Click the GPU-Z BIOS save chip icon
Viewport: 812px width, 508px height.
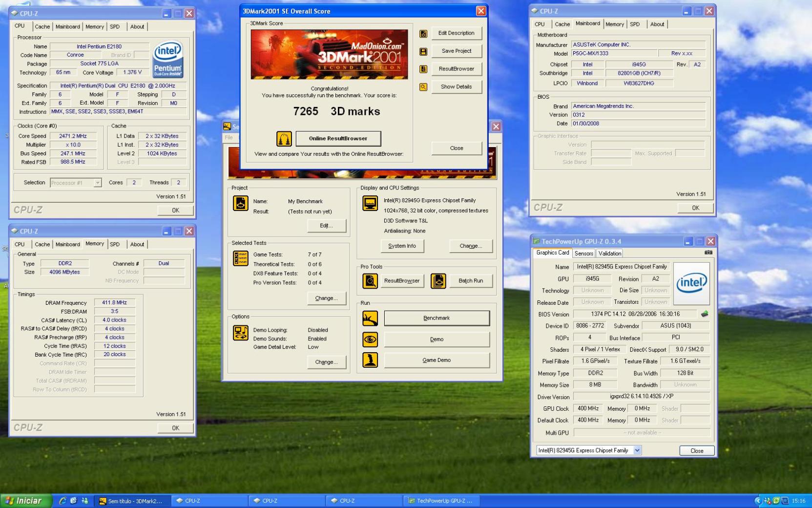pos(705,314)
